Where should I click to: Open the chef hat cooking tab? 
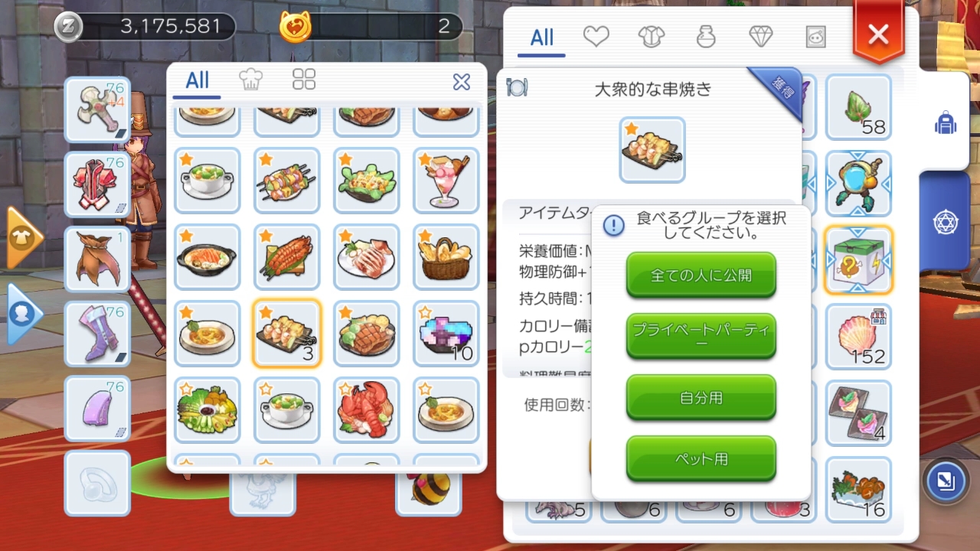[251, 80]
